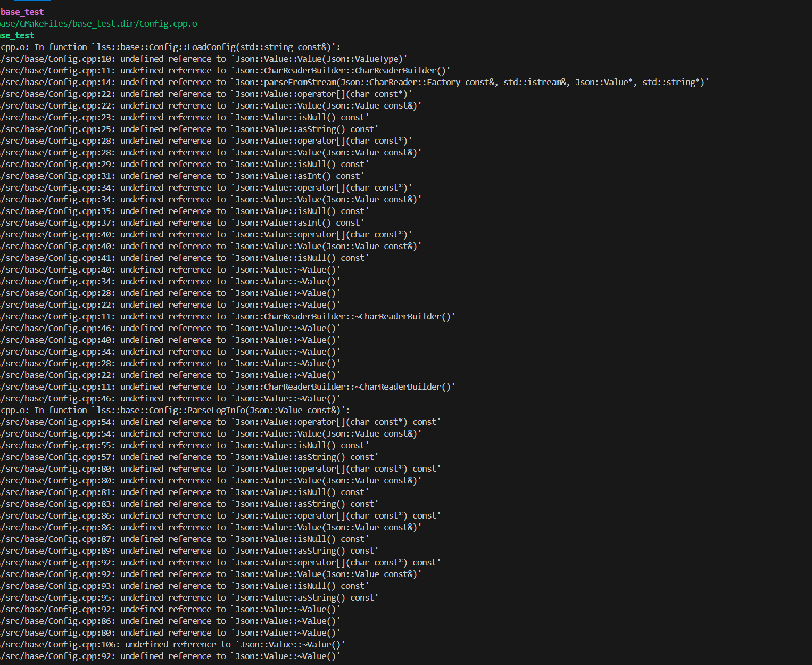Click Config.cpp:35 isNull() const error
Image resolution: width=812 pixels, height=665 pixels.
(x=185, y=211)
